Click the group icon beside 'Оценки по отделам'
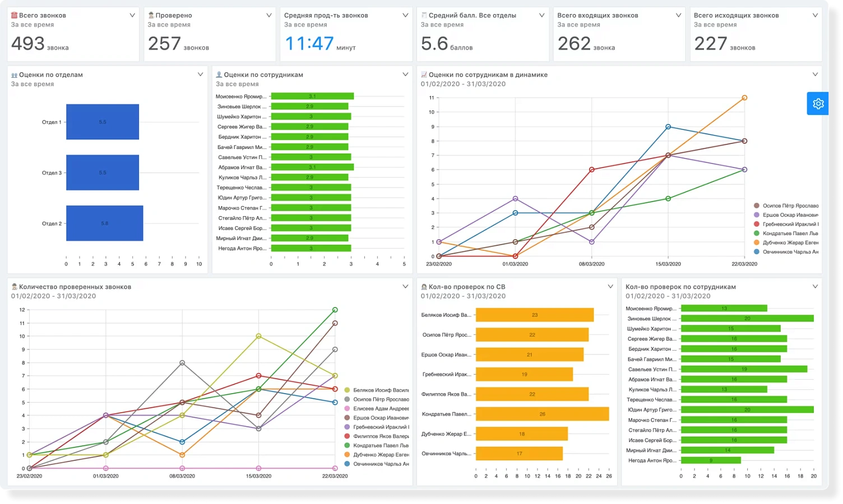The image size is (843, 504). [14, 74]
